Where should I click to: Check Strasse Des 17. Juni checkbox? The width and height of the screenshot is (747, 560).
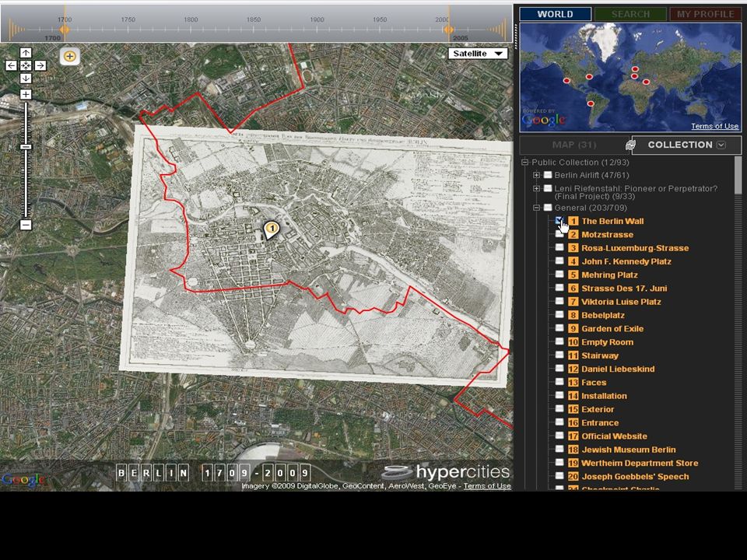[x=559, y=288]
